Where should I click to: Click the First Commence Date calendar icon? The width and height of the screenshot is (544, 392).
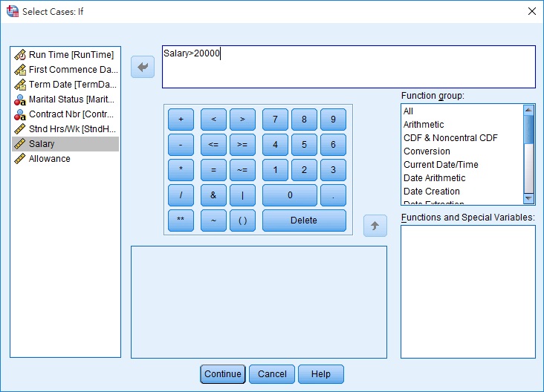[x=20, y=70]
